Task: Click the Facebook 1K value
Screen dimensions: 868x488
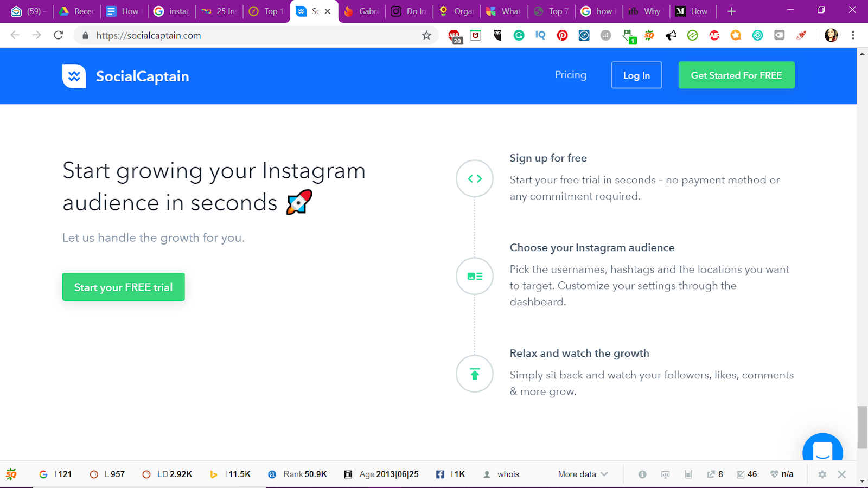Action: click(459, 474)
